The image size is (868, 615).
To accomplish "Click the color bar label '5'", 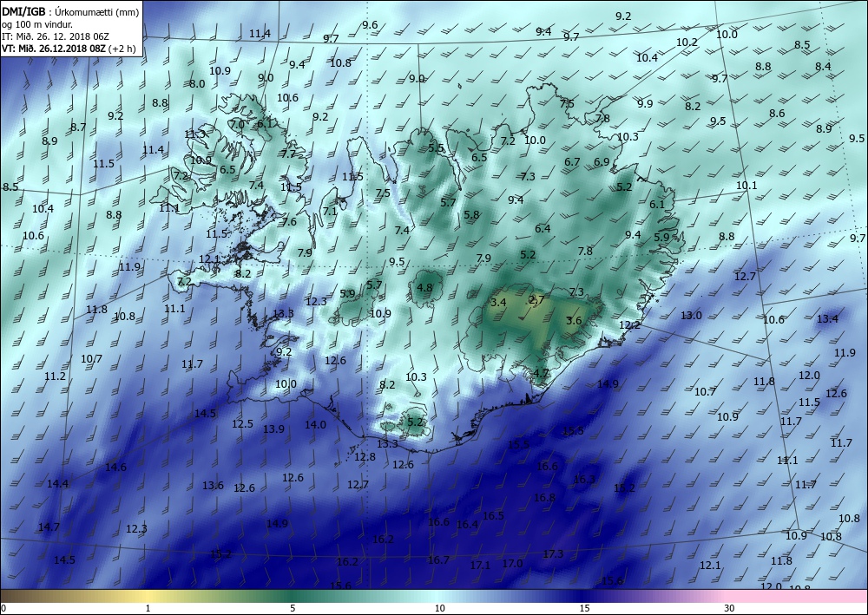I will (293, 608).
